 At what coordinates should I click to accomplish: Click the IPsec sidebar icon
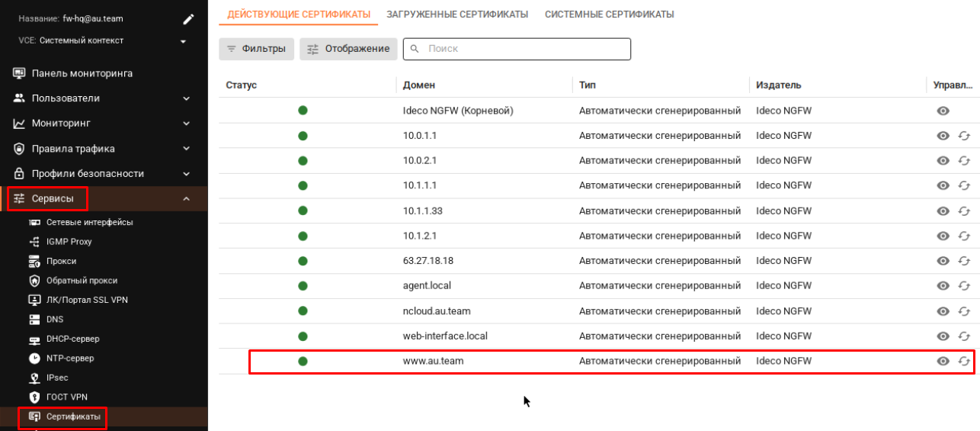pos(34,378)
